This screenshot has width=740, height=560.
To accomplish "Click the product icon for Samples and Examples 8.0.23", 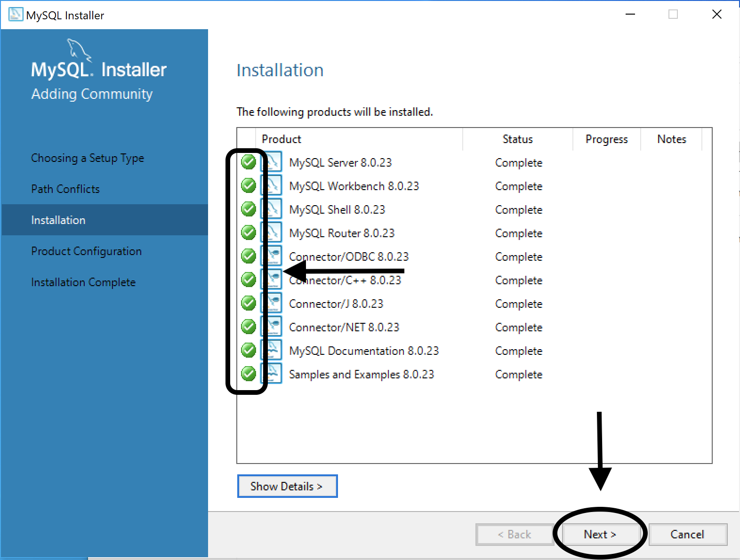I will pyautogui.click(x=272, y=374).
